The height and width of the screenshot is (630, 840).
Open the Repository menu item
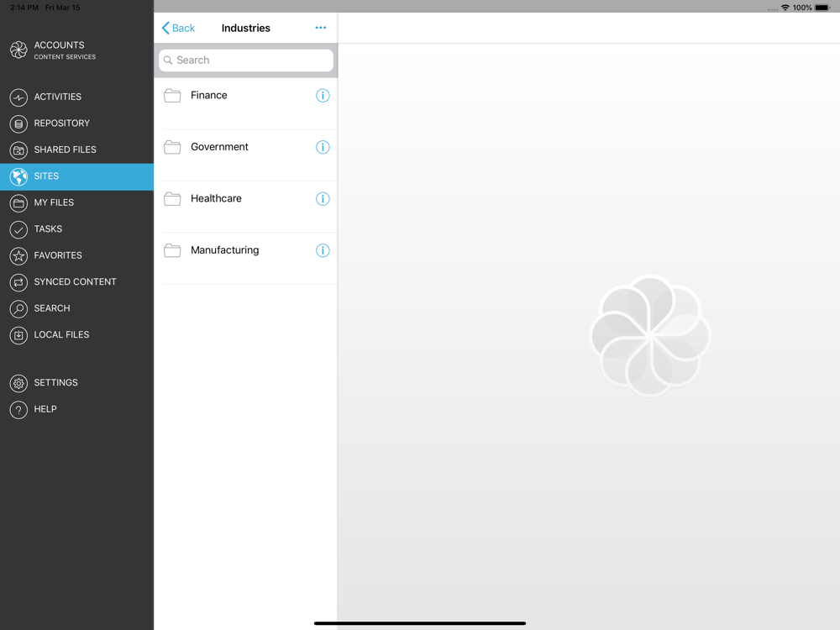point(76,123)
